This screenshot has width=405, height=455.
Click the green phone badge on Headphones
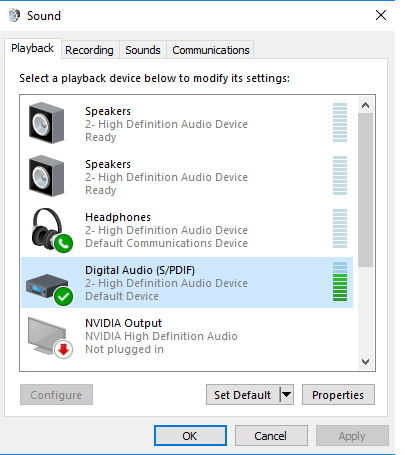pyautogui.click(x=63, y=243)
